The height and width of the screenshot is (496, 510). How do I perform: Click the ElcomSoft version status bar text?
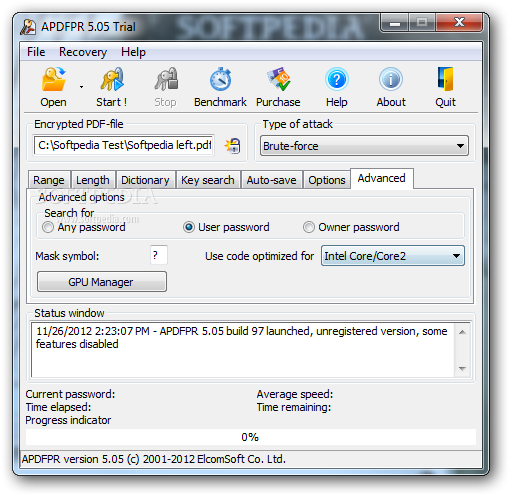click(154, 459)
